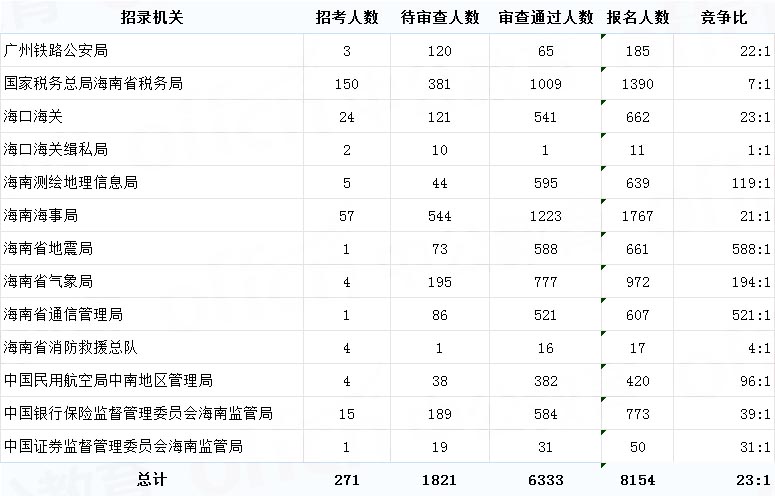Click the 国家税务总局海南省税务局 row name
The height and width of the screenshot is (496, 775).
pos(93,83)
